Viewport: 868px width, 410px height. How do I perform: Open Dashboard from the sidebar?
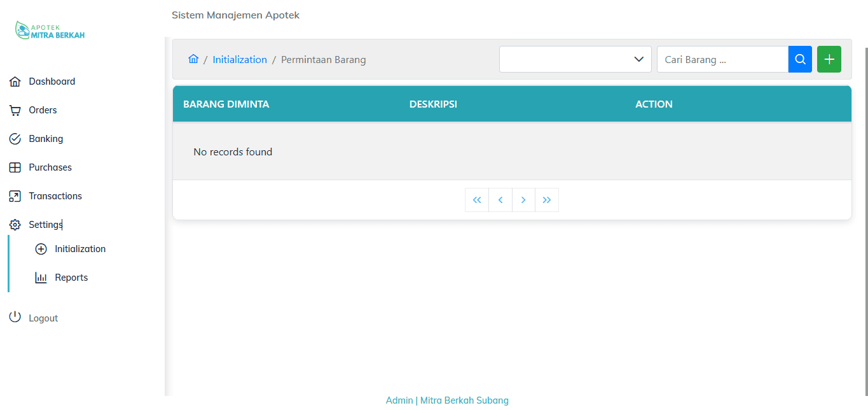point(52,81)
